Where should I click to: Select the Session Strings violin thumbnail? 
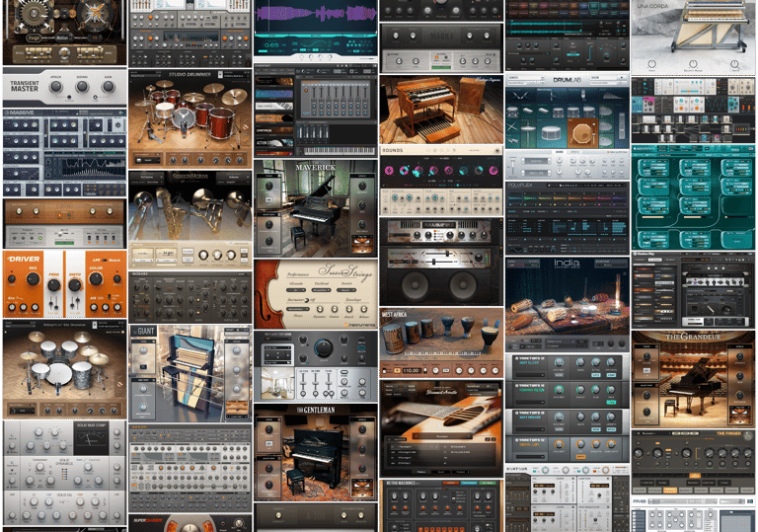316,294
